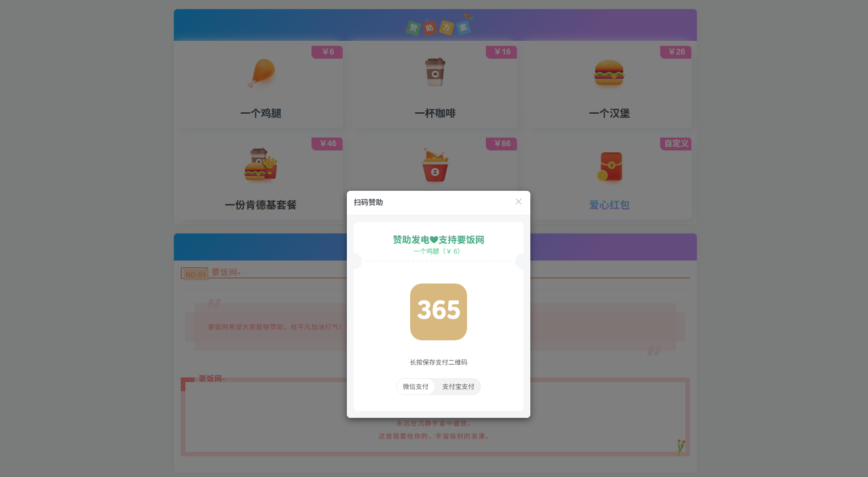
Task: Click the 一个汉堡 label
Action: coord(609,113)
